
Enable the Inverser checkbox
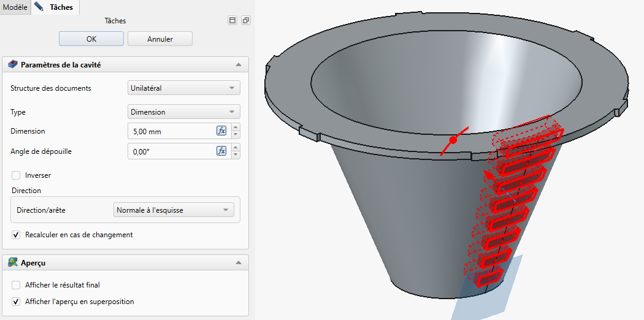click(x=16, y=175)
